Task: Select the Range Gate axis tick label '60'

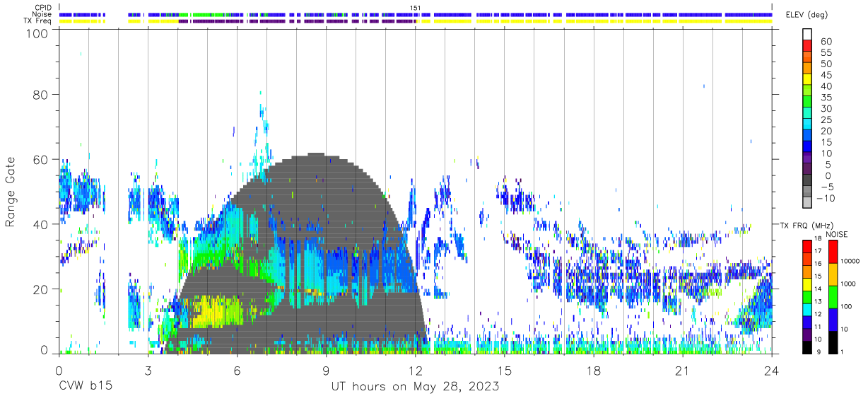Action: click(42, 160)
